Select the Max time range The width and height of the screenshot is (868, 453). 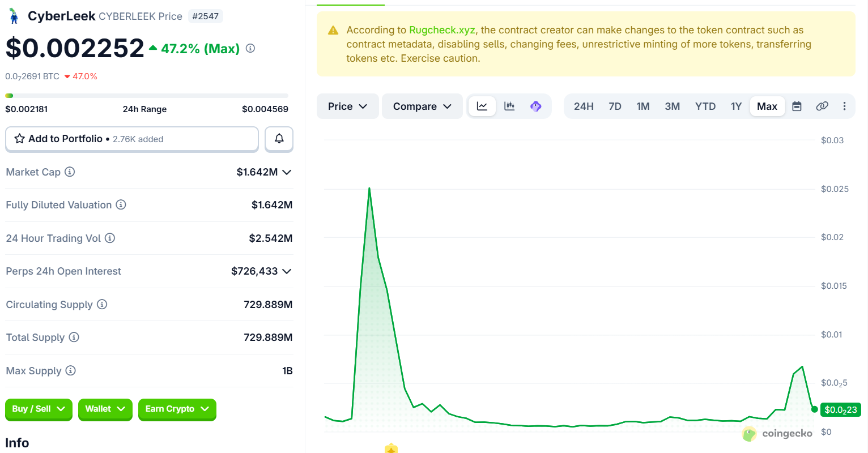pyautogui.click(x=767, y=106)
